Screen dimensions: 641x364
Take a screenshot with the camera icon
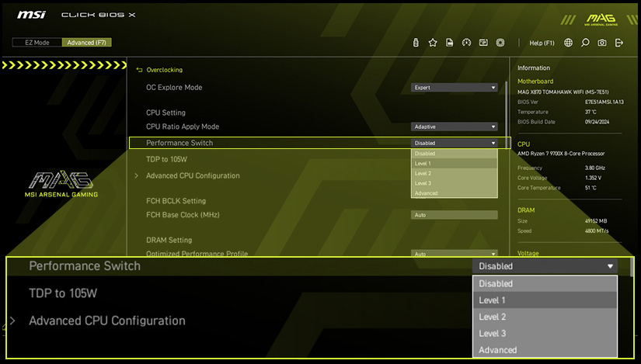[x=602, y=43]
